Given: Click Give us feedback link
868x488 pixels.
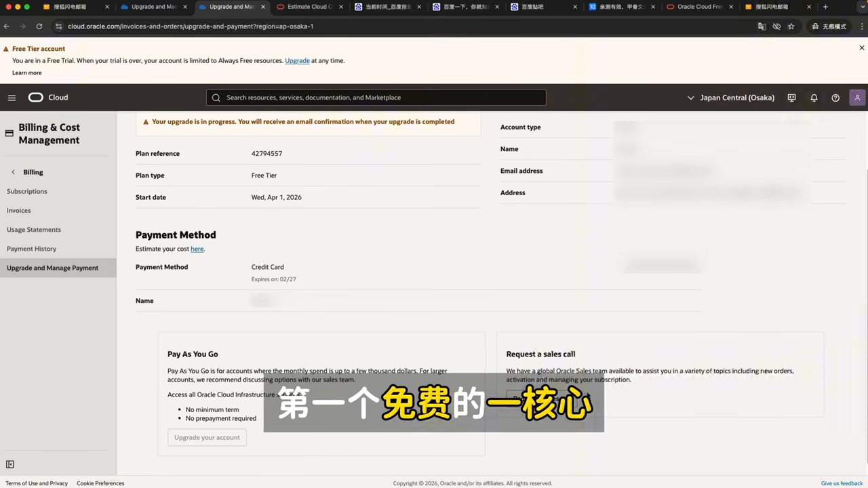Looking at the screenshot, I should coord(842,483).
